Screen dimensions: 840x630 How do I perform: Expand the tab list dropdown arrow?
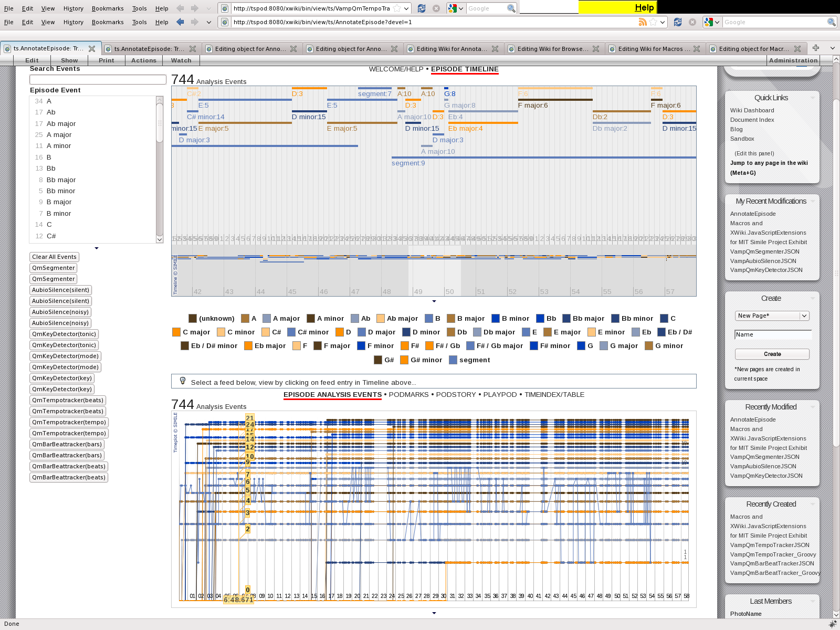(833, 48)
